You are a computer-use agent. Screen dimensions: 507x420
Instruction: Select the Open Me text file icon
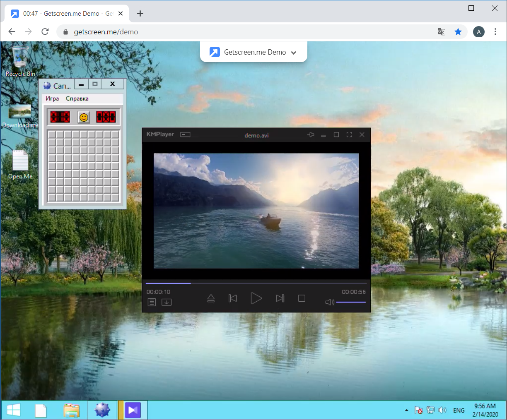[20, 165]
